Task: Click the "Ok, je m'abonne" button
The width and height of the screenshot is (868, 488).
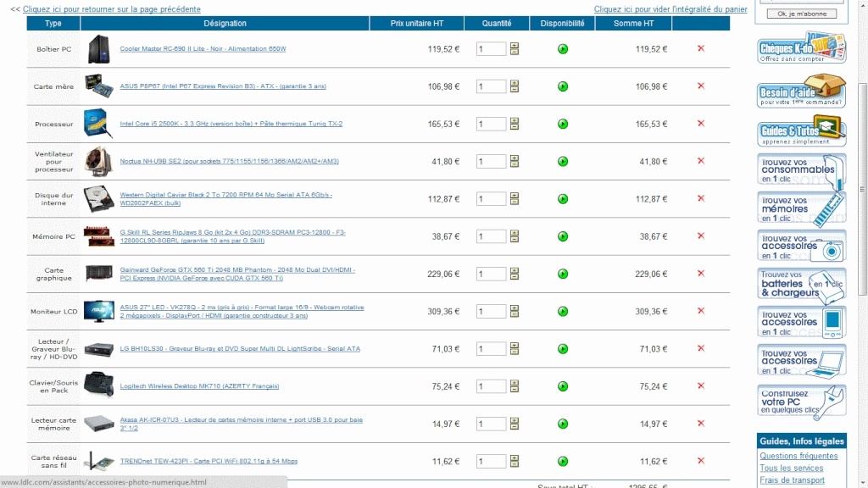Action: 802,14
